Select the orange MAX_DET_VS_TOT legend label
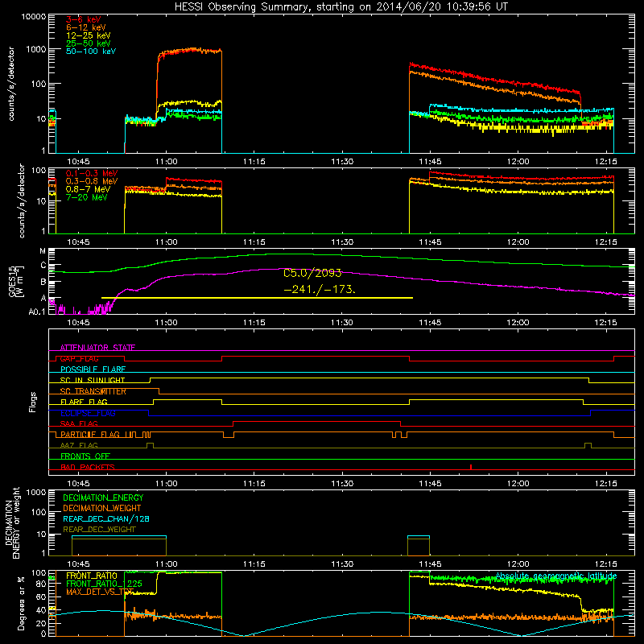The image size is (644, 644). coord(100,592)
